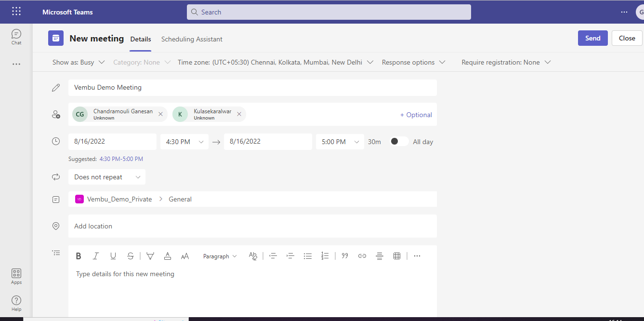Open the Category: None dropdown
This screenshot has height=321, width=644.
[x=142, y=62]
